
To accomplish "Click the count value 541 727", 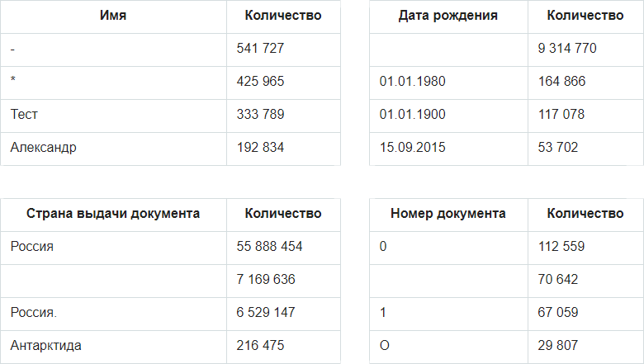I will (x=260, y=49).
